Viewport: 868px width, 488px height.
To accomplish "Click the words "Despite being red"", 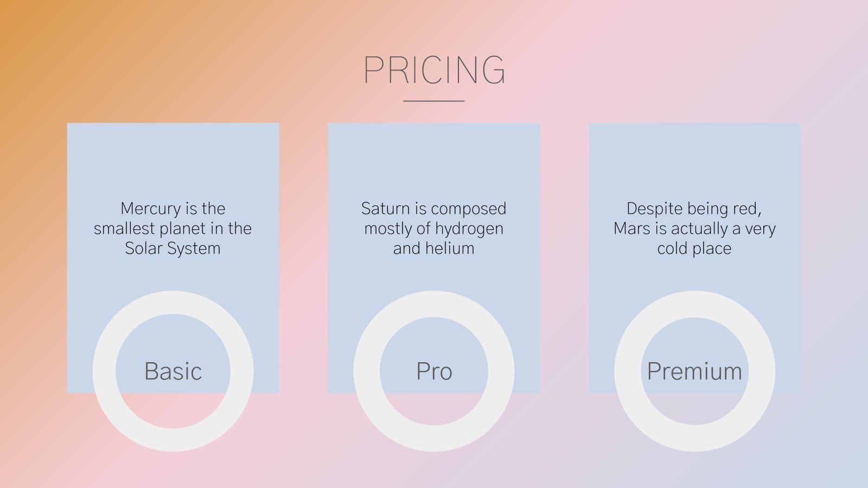I will point(694,209).
